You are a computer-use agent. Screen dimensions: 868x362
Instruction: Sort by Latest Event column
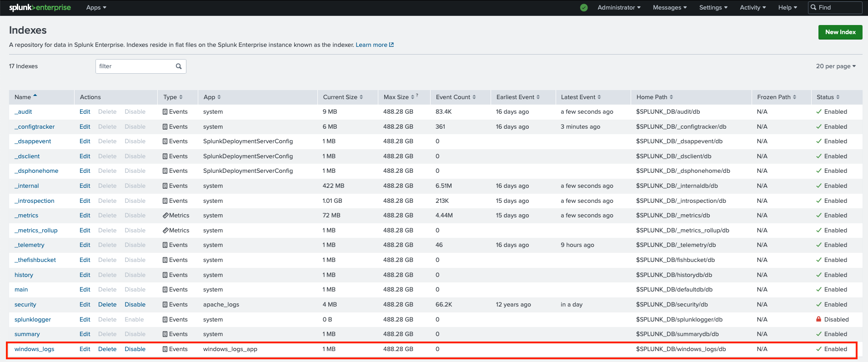pyautogui.click(x=581, y=97)
